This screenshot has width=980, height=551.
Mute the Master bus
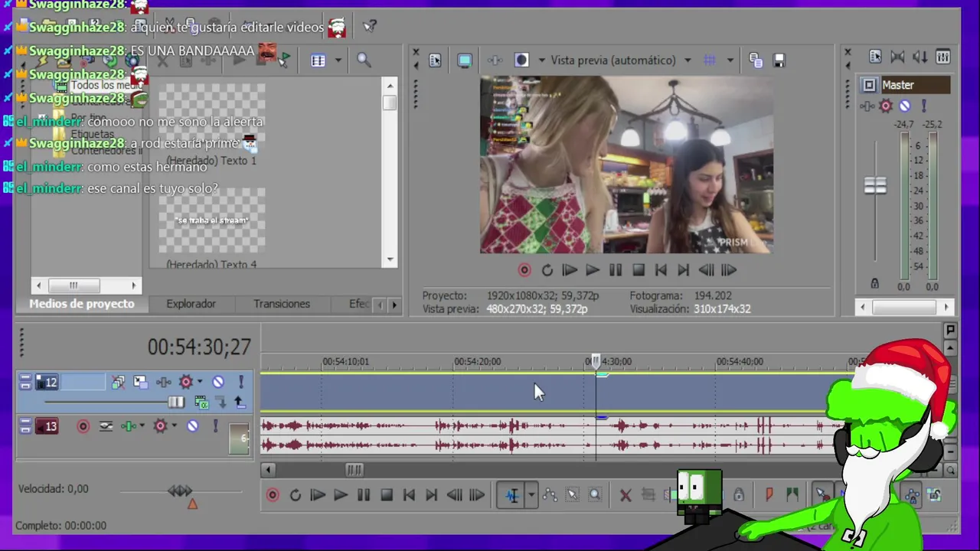coord(905,106)
